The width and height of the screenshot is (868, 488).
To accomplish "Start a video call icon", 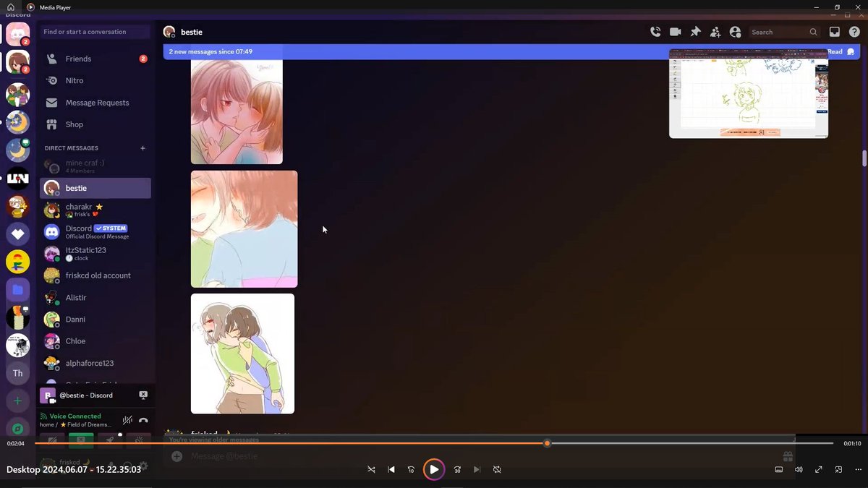I will point(676,32).
